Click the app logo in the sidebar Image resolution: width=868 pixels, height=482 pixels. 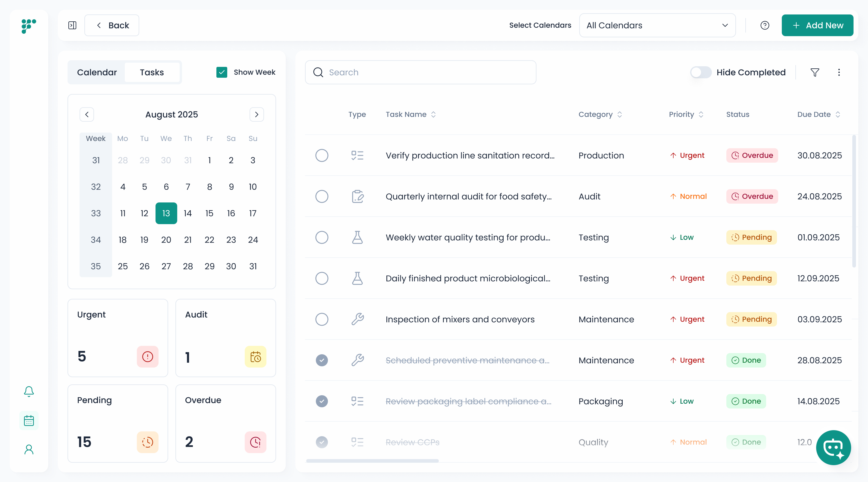[x=29, y=26]
